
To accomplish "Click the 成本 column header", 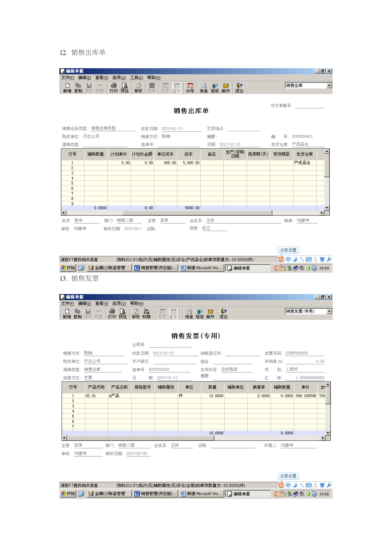I will click(x=189, y=154).
